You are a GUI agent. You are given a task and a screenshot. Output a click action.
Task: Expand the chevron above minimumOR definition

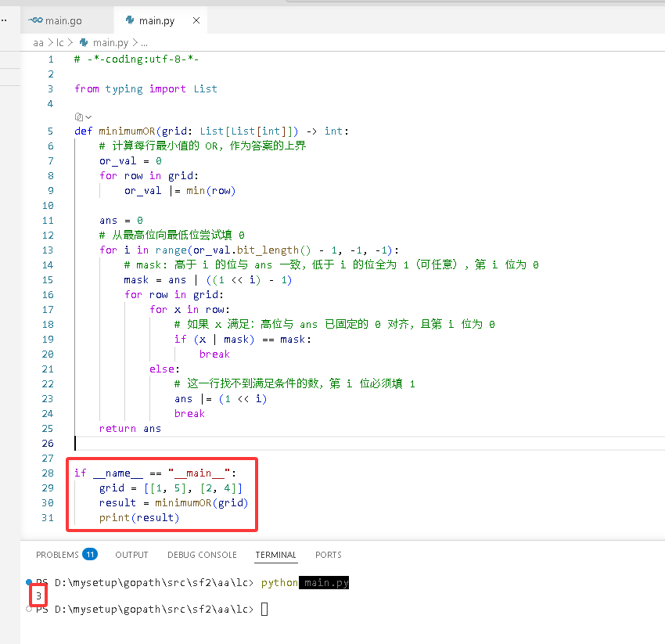[x=88, y=117]
